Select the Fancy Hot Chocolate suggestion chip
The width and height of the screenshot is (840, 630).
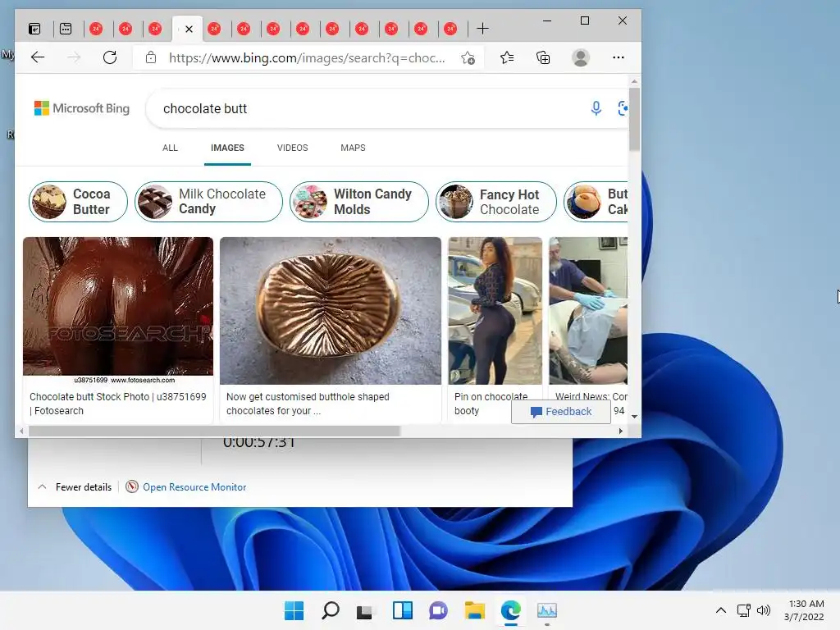point(496,202)
